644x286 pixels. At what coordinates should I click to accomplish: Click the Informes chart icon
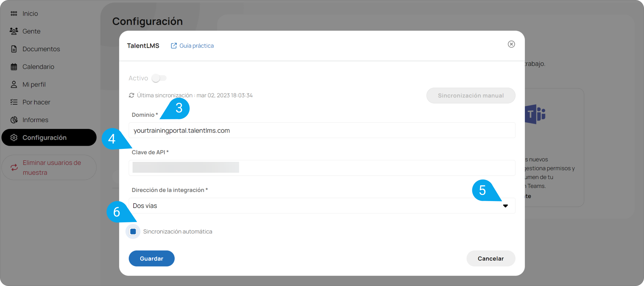(14, 120)
